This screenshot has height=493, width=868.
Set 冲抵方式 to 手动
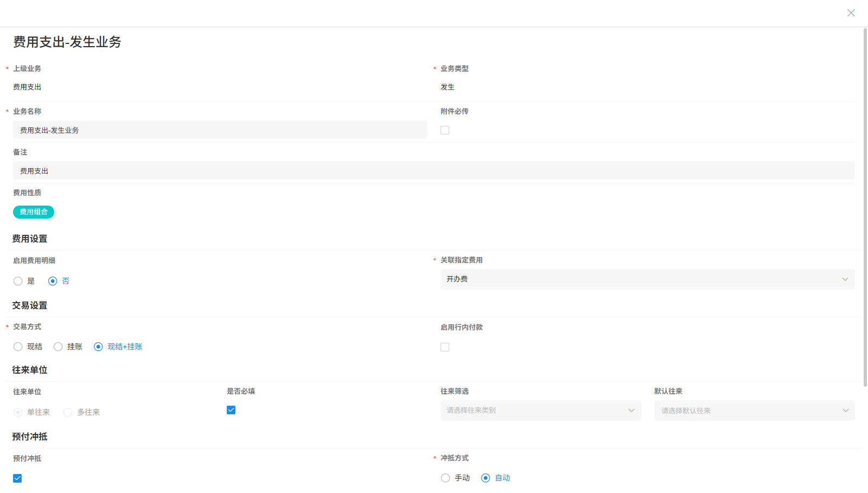pos(445,478)
